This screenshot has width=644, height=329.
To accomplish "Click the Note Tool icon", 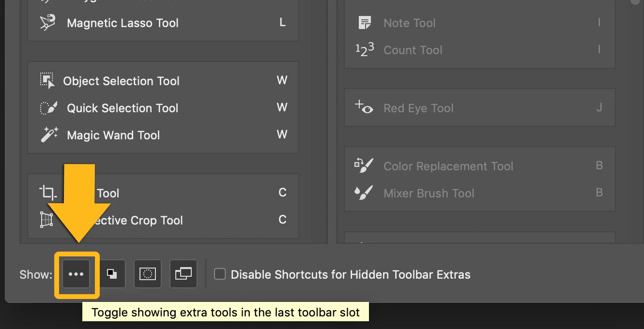I will tap(364, 22).
